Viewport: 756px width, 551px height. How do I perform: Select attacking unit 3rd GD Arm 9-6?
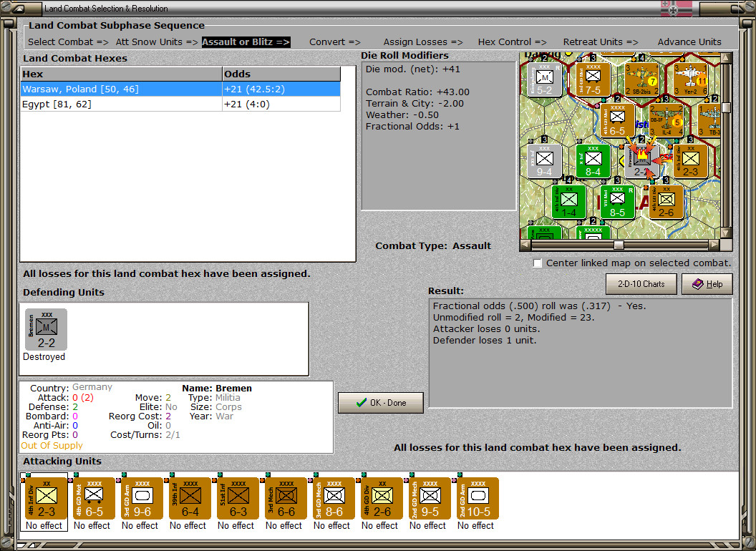(142, 499)
